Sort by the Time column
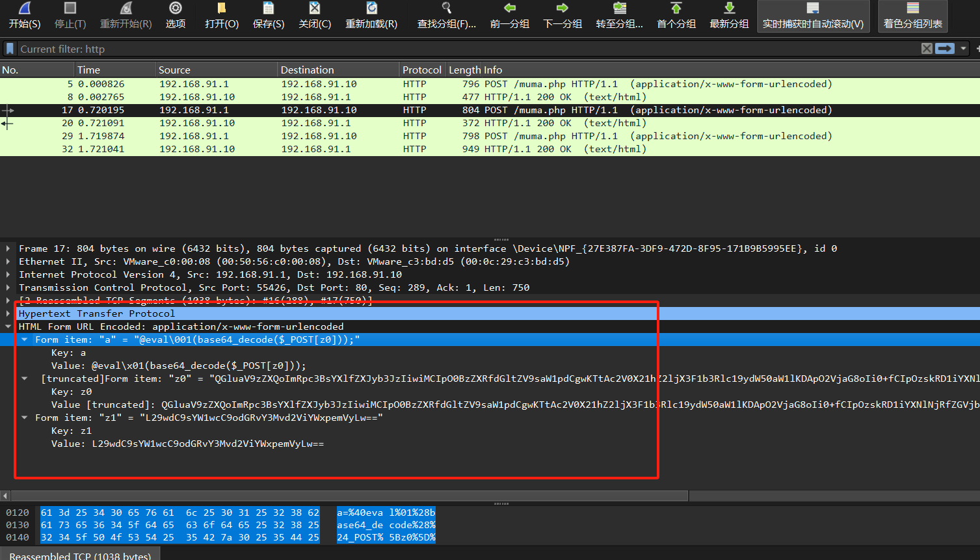Screen dimensions: 980x560 coord(115,70)
